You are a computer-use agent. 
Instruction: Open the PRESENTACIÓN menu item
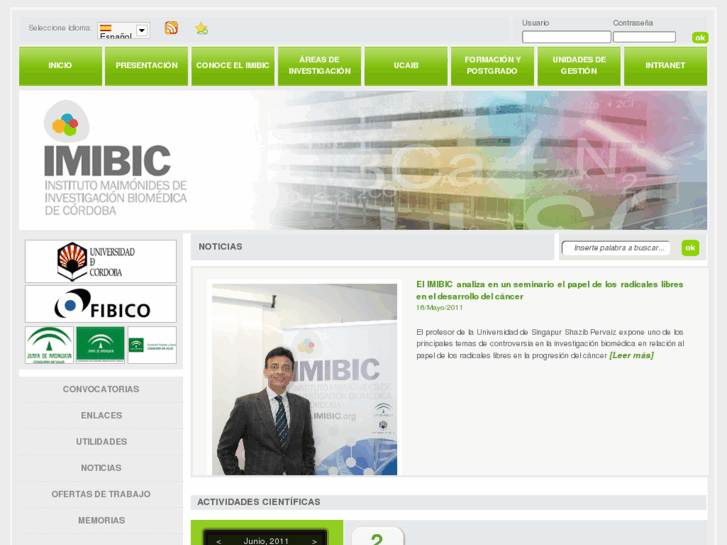point(147,66)
